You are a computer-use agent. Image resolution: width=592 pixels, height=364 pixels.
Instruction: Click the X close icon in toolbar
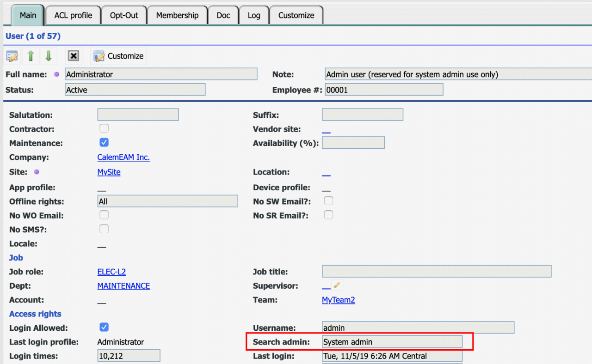coord(73,56)
